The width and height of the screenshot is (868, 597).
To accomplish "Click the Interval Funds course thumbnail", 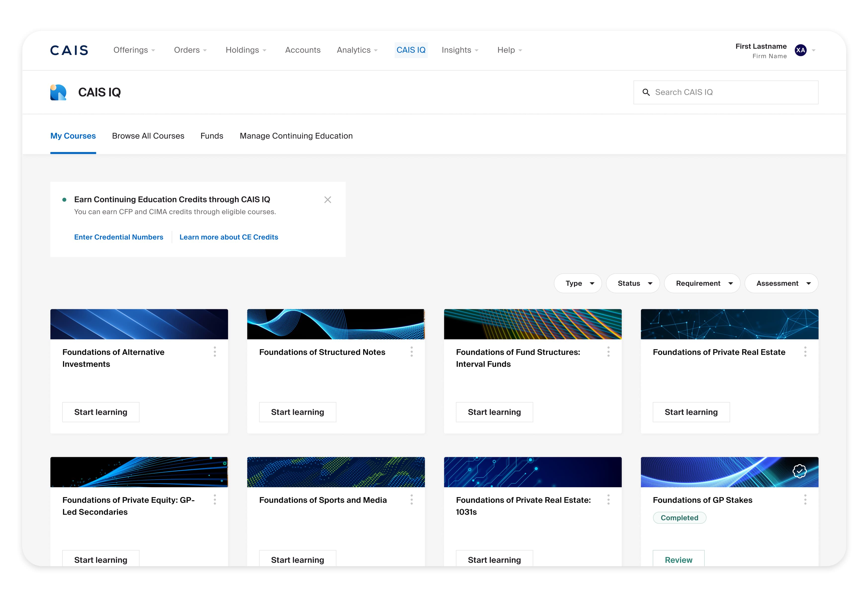I will click(533, 324).
